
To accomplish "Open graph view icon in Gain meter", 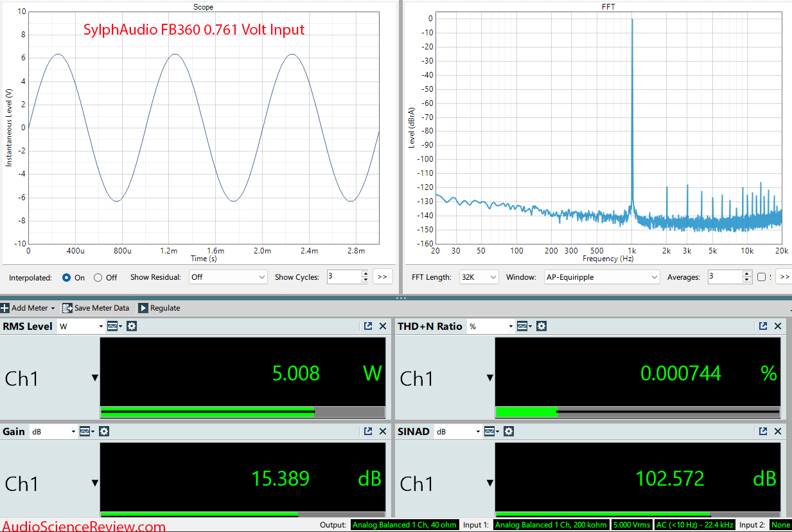I will pos(86,431).
